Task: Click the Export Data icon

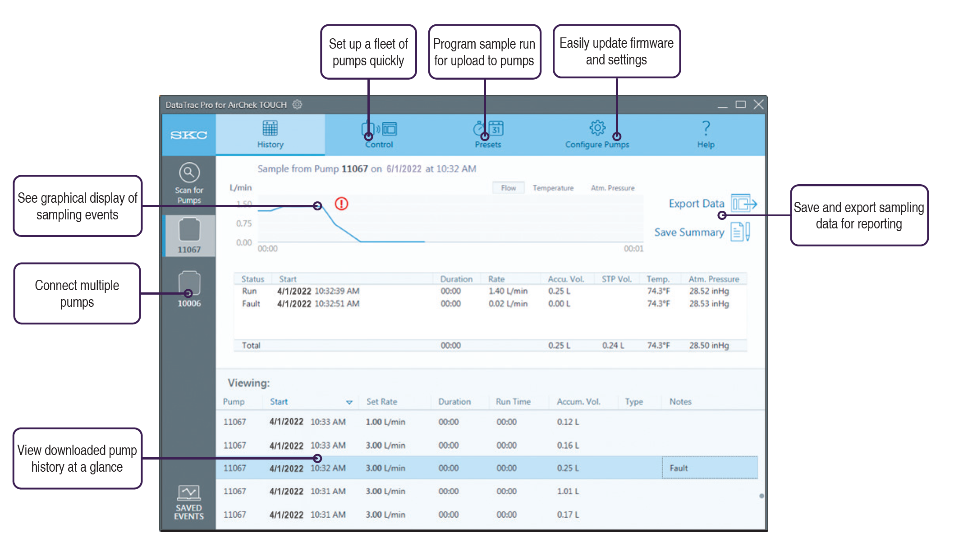Action: [743, 204]
